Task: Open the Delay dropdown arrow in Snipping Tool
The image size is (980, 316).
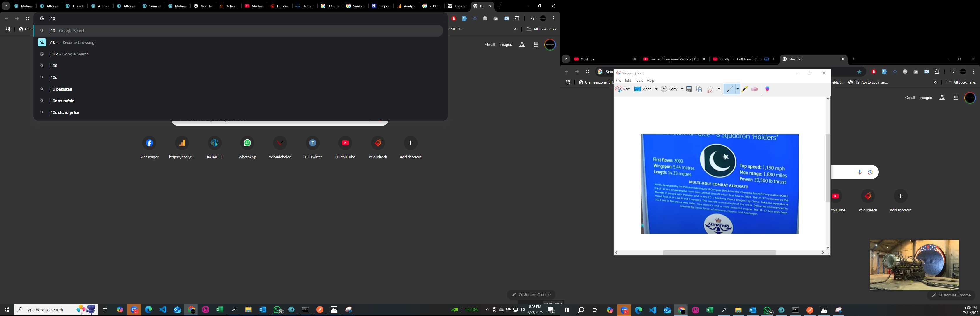Action: [682, 89]
